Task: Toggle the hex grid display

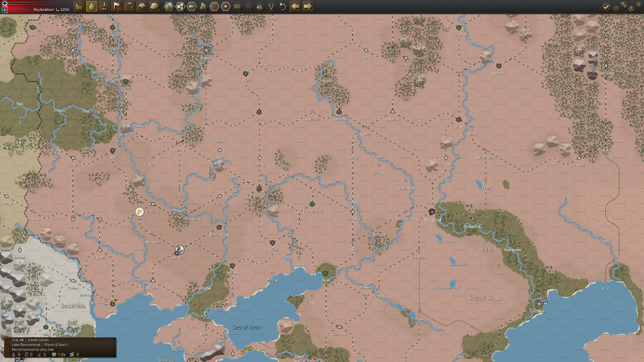Action: (x=180, y=7)
